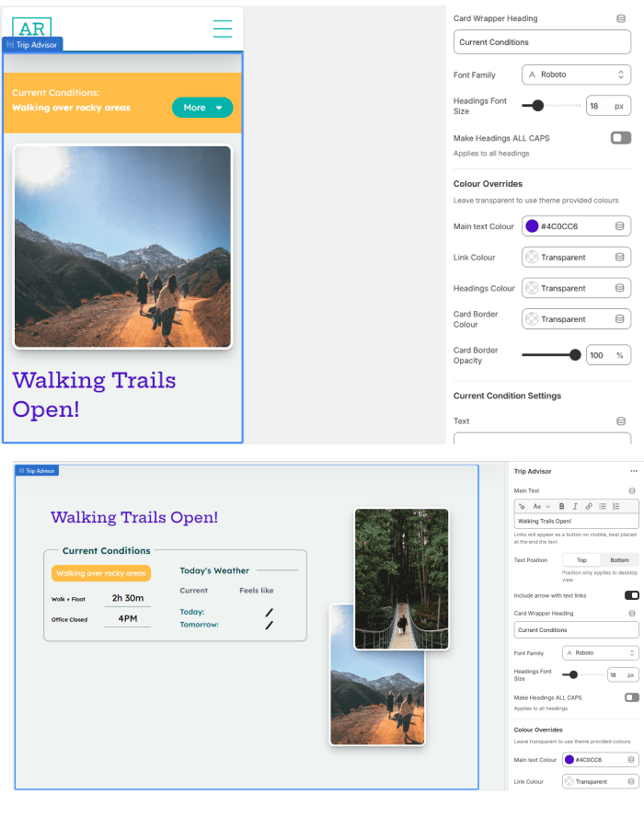Click the forest suspension bridge photo
Image resolution: width=644 pixels, height=828 pixels.
point(401,579)
